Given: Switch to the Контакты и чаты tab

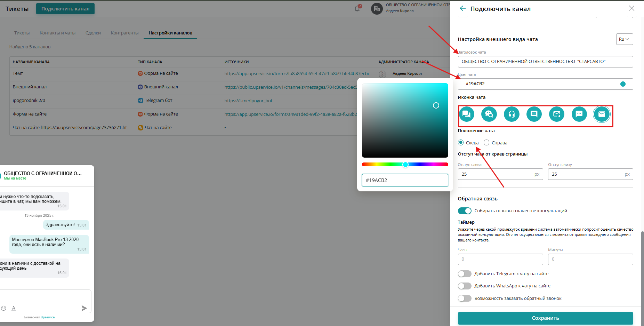Looking at the screenshot, I should pos(57,33).
